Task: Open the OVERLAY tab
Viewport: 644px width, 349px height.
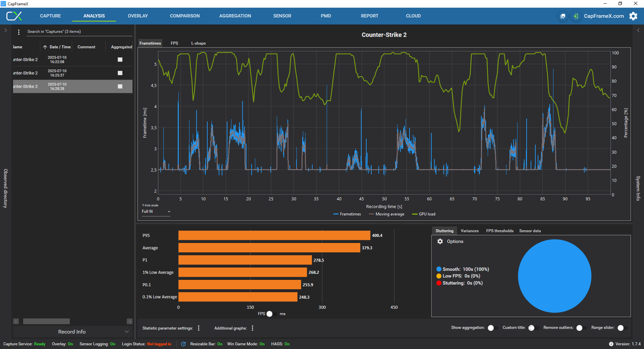Action: click(138, 16)
